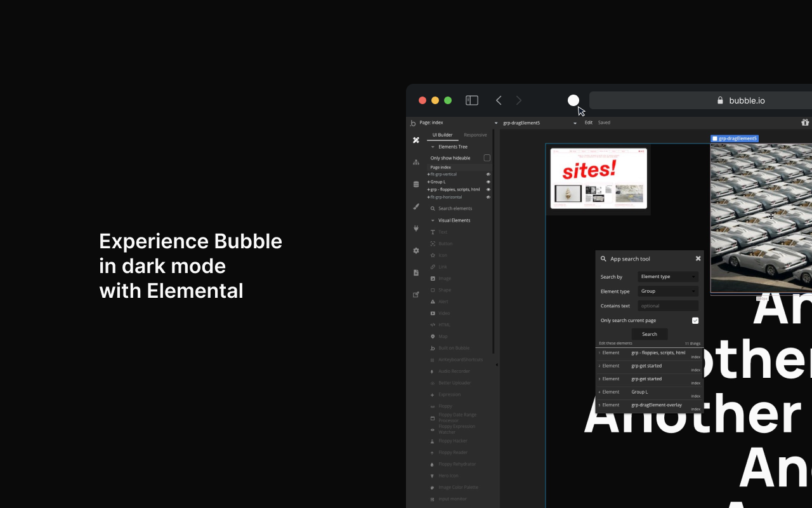Open search result grp-dragElement-overlay
Screen dimensions: 812x508
pyautogui.click(x=650, y=406)
